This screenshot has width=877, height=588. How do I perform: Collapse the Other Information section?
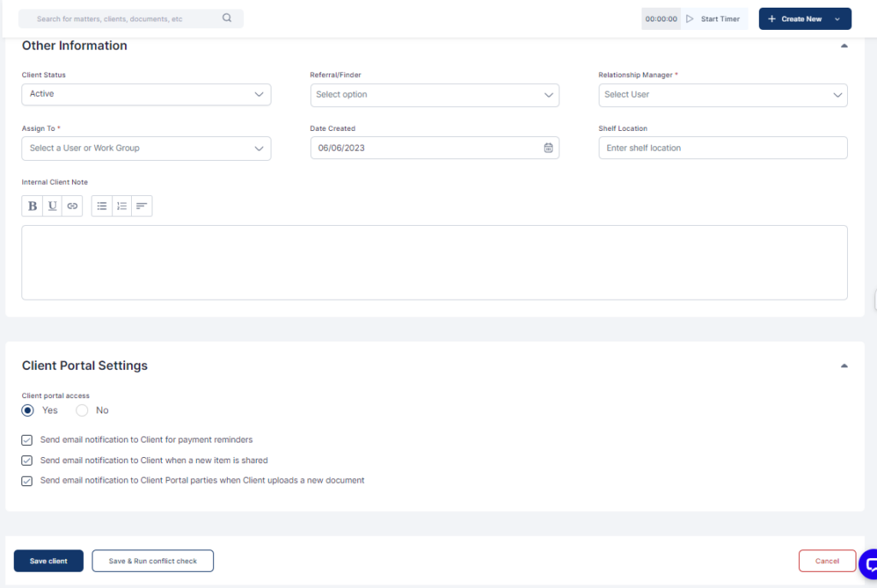844,46
